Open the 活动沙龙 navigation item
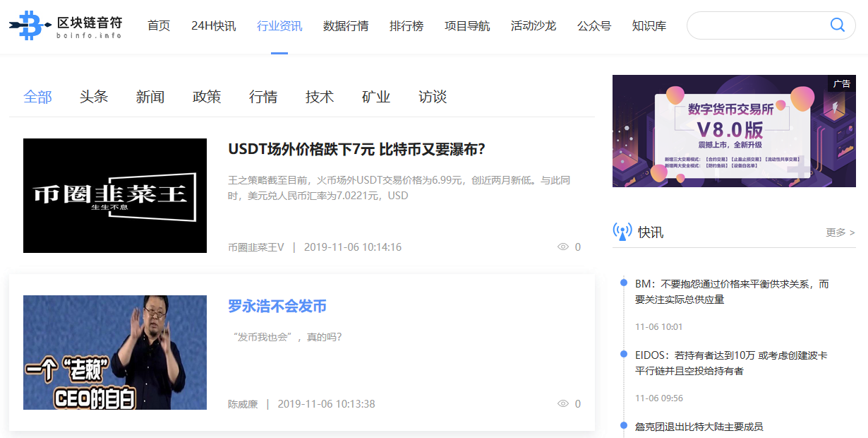Screen dimensions: 868x438 point(534,26)
